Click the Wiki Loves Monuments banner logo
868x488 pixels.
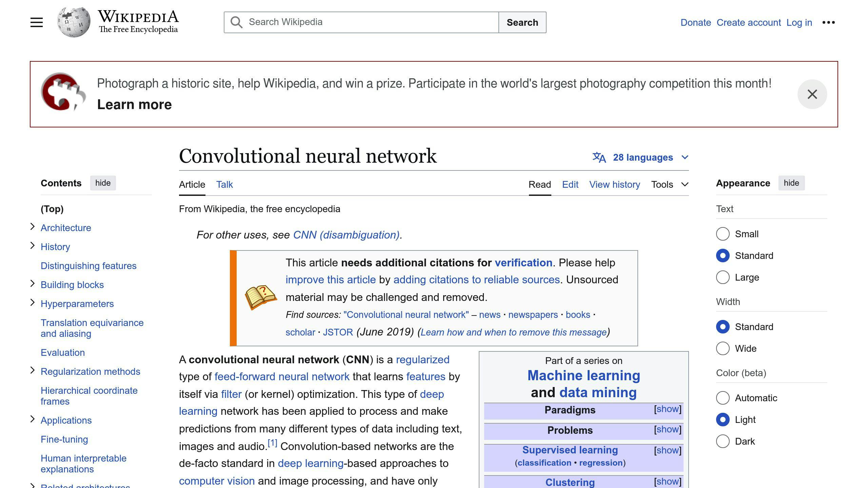[63, 92]
